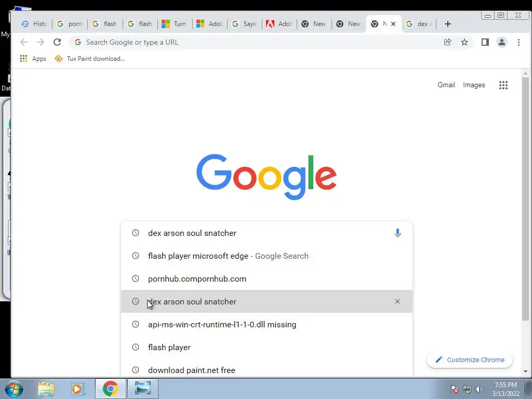Open the Apps bookmark shortcut
The height and width of the screenshot is (399, 532).
point(33,59)
